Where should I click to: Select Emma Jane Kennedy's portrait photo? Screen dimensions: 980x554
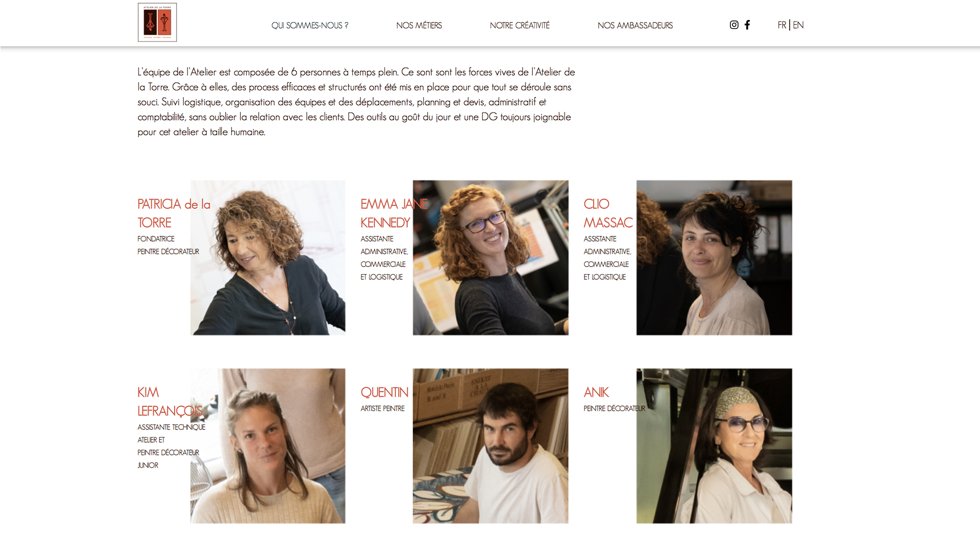click(x=491, y=257)
